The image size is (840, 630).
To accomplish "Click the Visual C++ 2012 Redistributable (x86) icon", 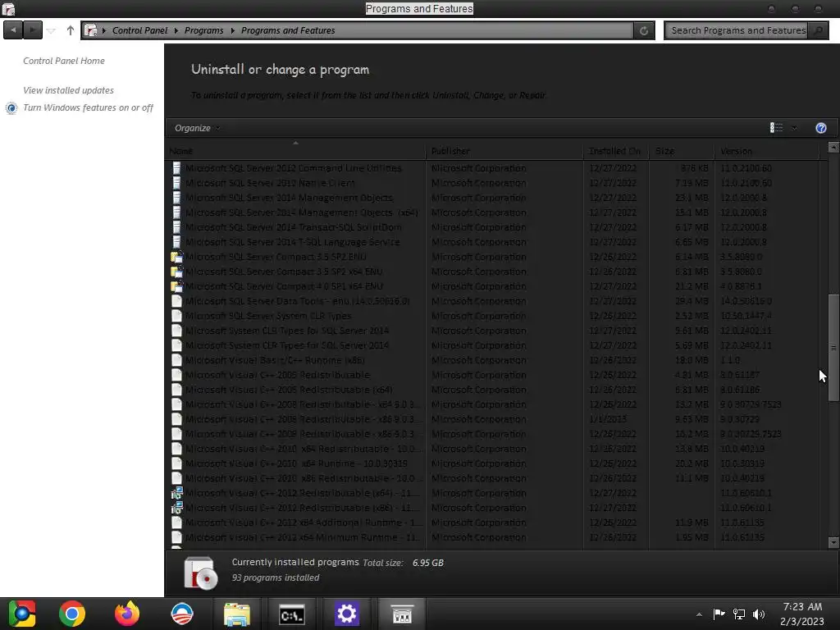I will [176, 507].
